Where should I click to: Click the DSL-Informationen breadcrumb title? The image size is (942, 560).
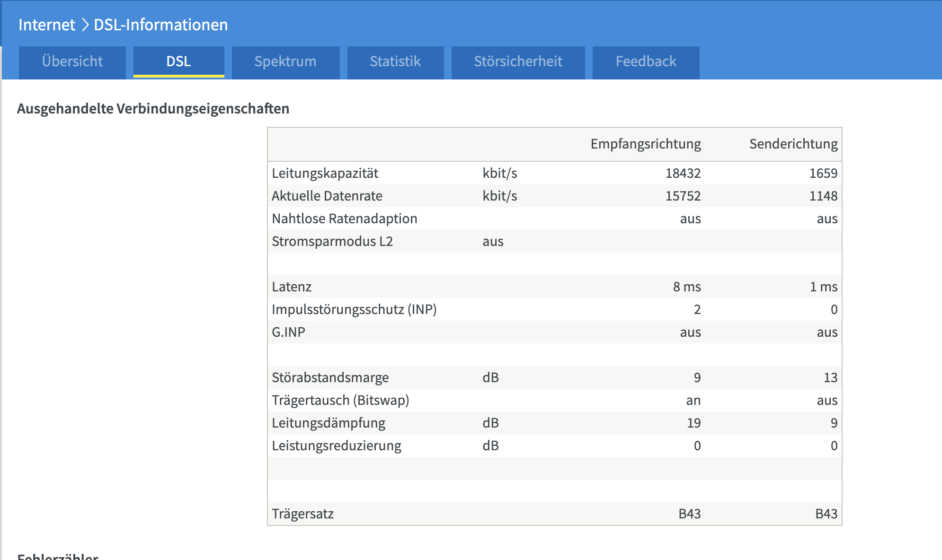(160, 25)
